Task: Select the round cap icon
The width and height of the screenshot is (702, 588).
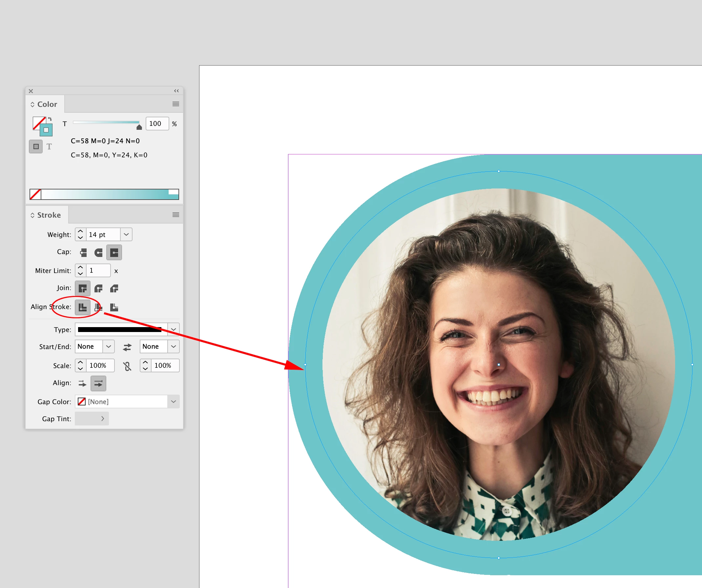Action: click(x=99, y=253)
